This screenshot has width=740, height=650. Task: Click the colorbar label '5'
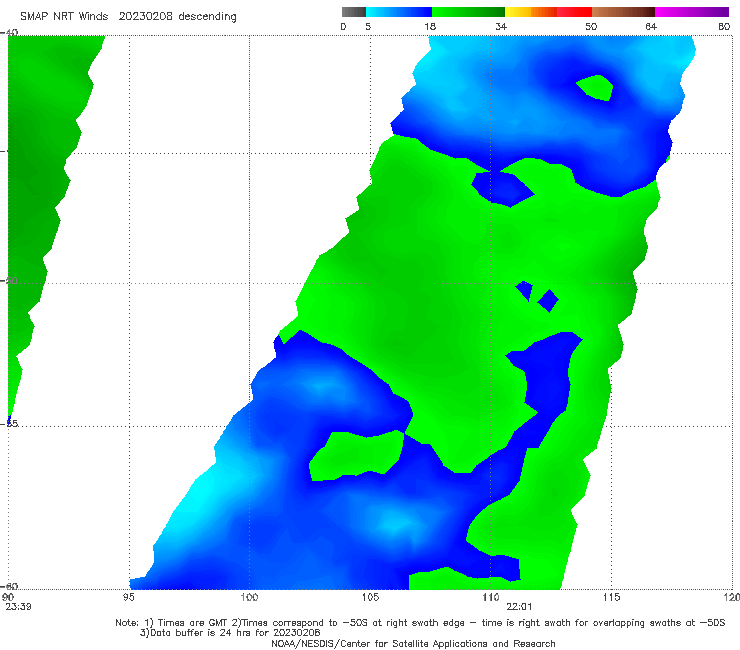[368, 27]
